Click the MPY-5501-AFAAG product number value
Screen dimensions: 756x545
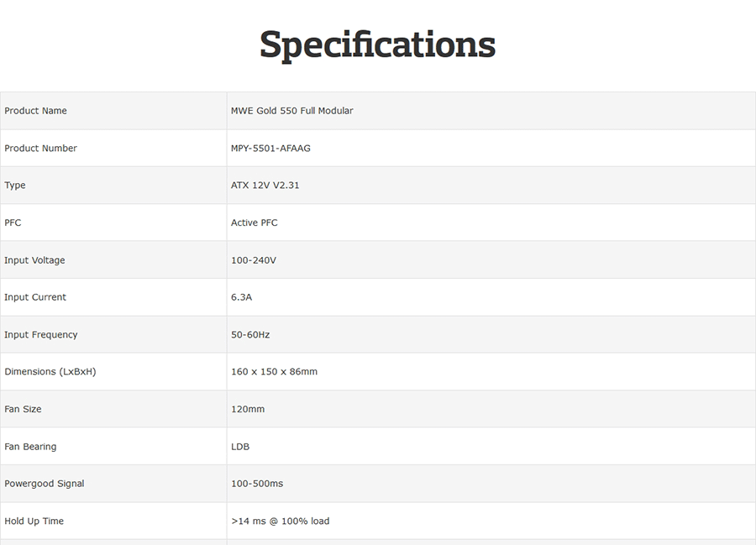270,149
